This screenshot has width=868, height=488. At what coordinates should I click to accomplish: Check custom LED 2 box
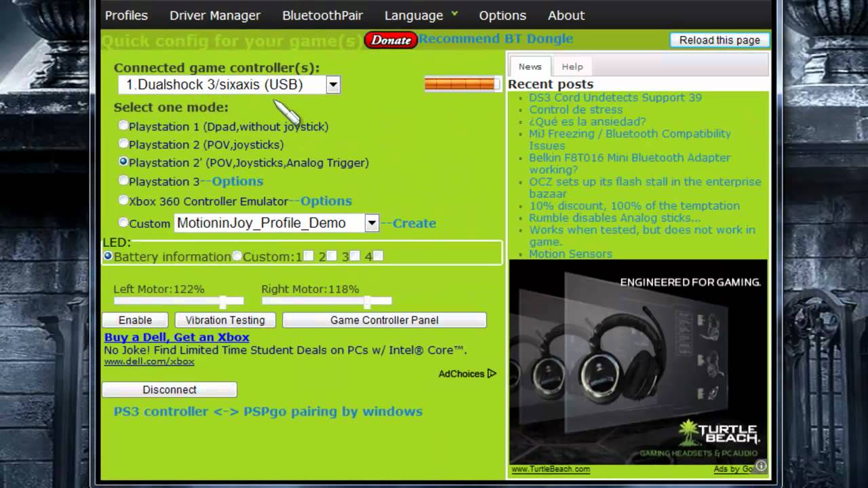pyautogui.click(x=332, y=256)
